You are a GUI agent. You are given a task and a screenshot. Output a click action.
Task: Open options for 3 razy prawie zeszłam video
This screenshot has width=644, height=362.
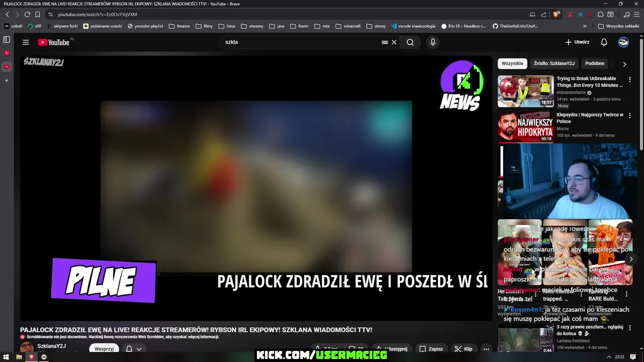(629, 328)
